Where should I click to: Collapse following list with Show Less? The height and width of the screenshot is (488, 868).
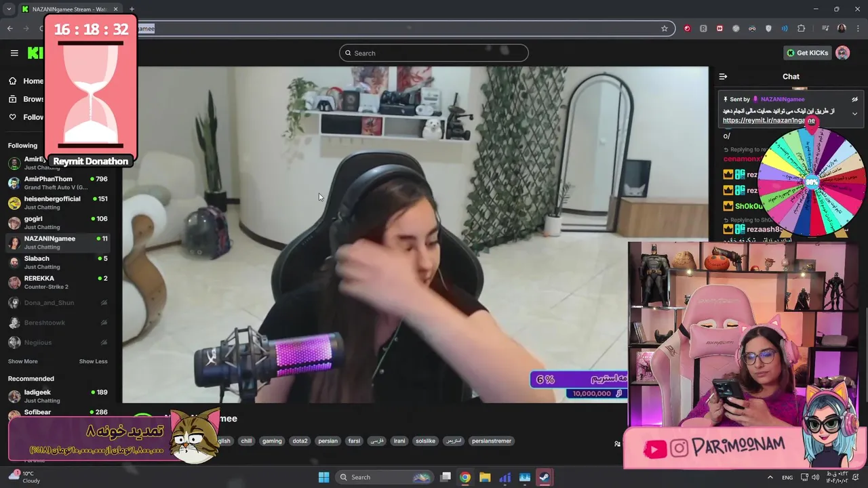(93, 361)
